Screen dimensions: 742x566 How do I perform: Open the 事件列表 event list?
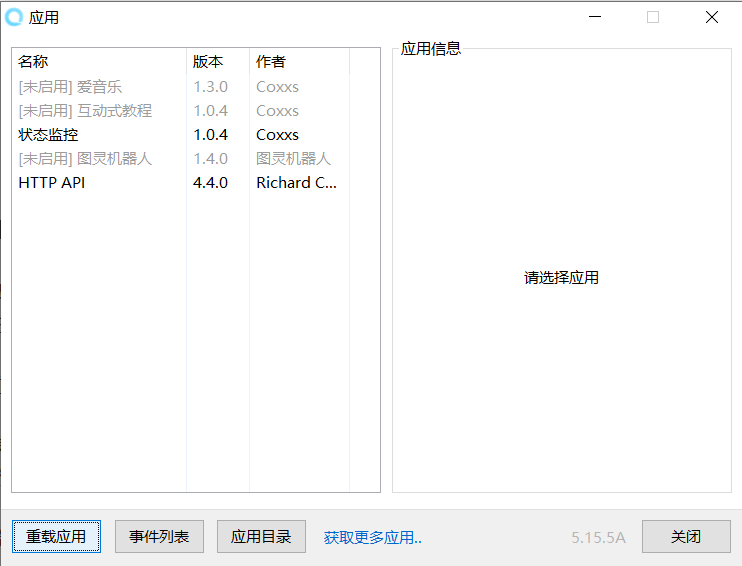click(159, 536)
